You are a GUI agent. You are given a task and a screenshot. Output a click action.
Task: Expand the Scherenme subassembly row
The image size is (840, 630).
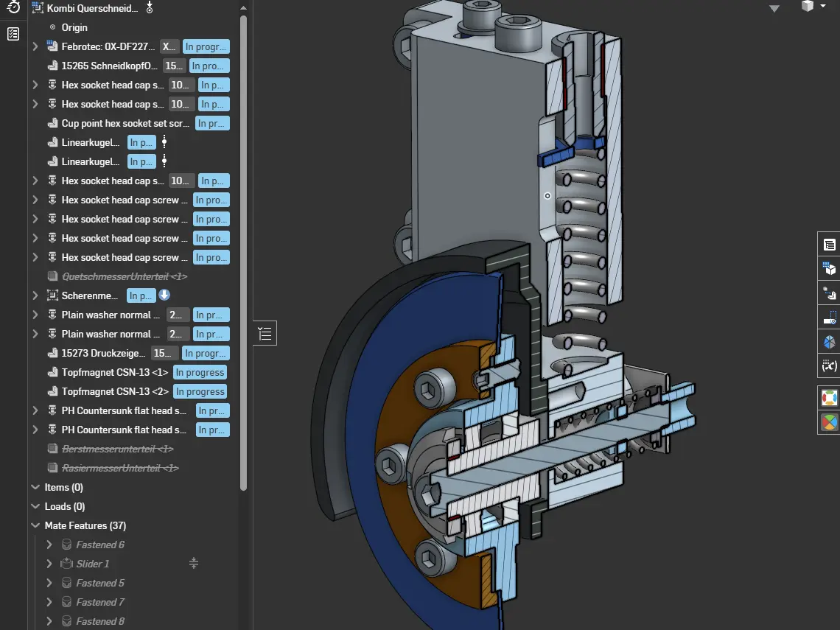pos(35,295)
